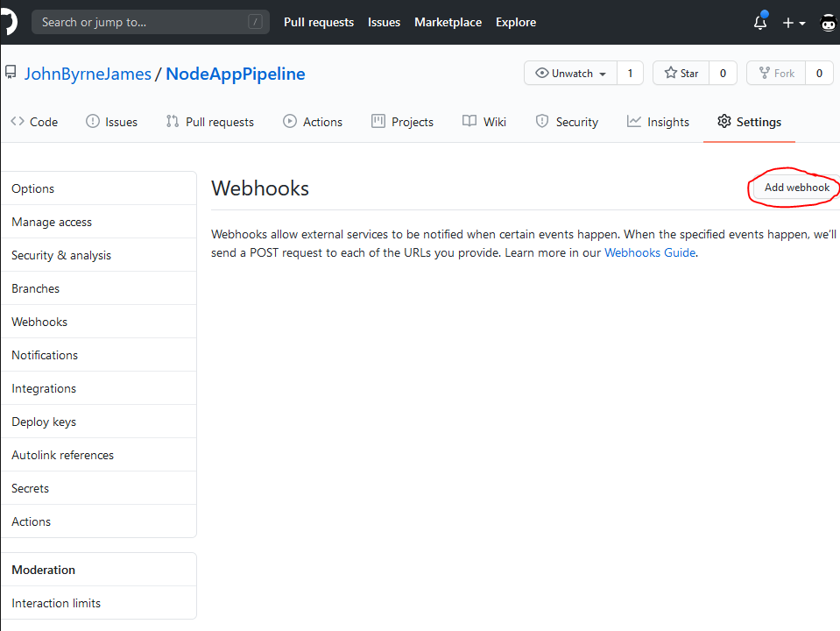The width and height of the screenshot is (840, 631).
Task: Click the Add webhook button
Action: (x=796, y=187)
